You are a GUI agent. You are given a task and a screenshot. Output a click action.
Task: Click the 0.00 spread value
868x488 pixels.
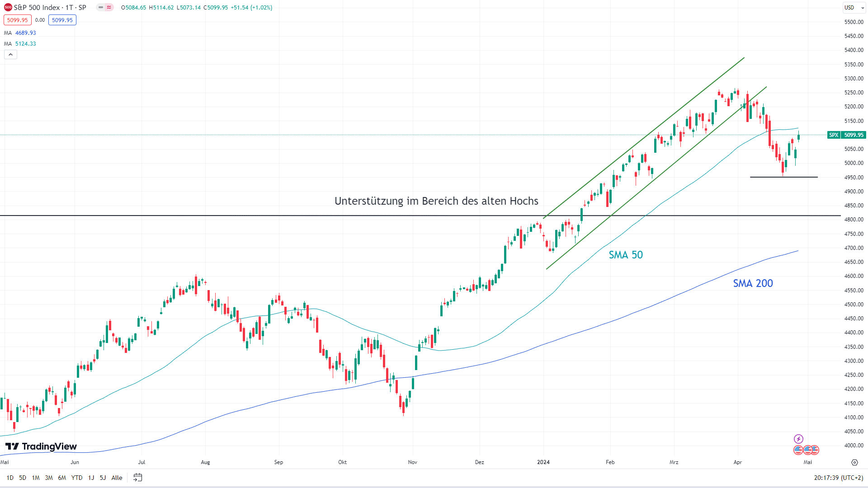[40, 20]
